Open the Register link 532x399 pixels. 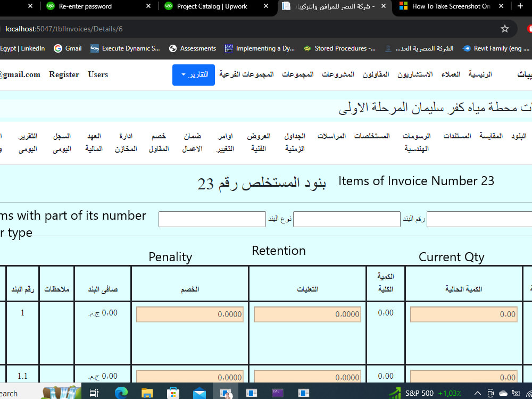click(64, 74)
